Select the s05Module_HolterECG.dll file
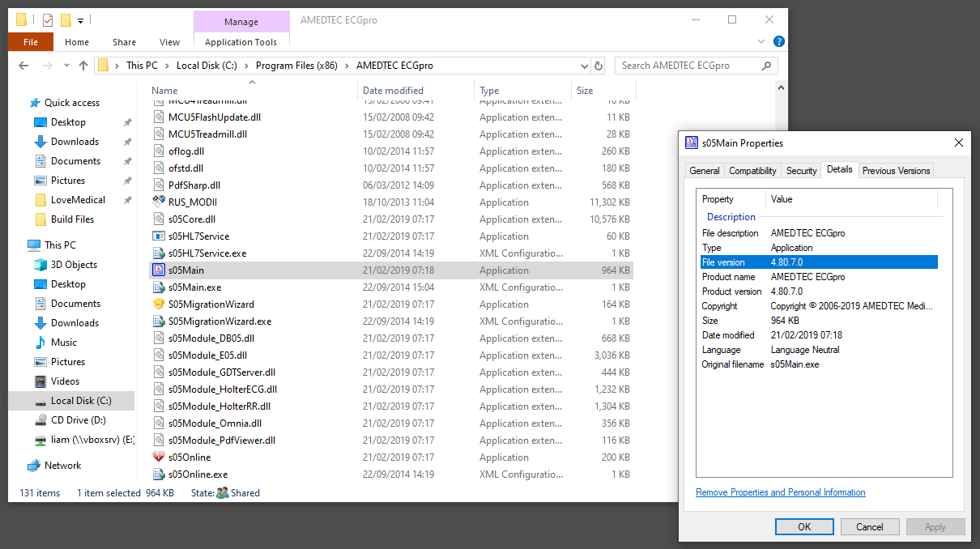This screenshot has width=980, height=549. pos(223,389)
